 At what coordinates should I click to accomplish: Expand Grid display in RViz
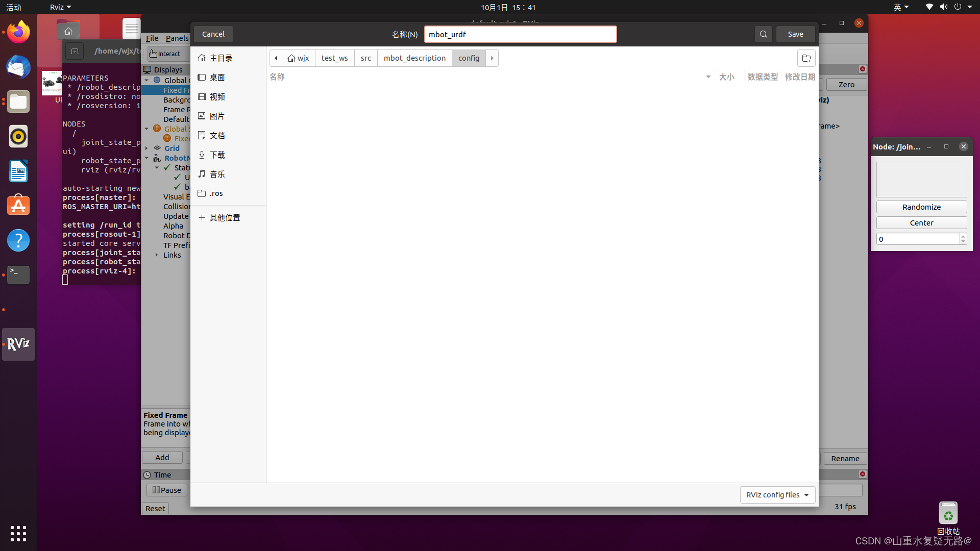click(147, 148)
